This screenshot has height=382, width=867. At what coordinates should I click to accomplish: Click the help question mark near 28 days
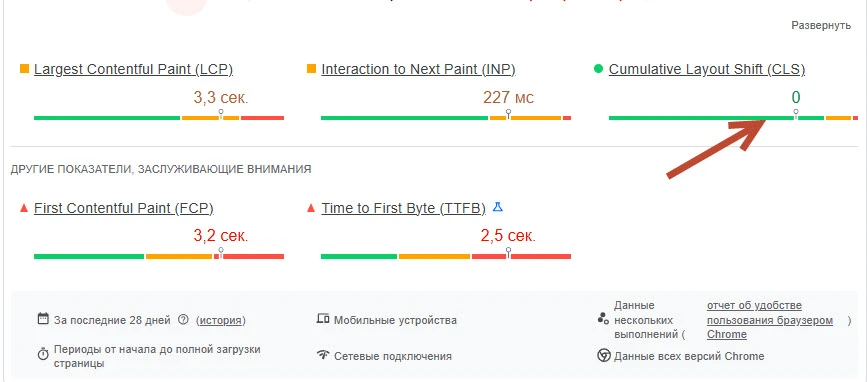(x=184, y=320)
